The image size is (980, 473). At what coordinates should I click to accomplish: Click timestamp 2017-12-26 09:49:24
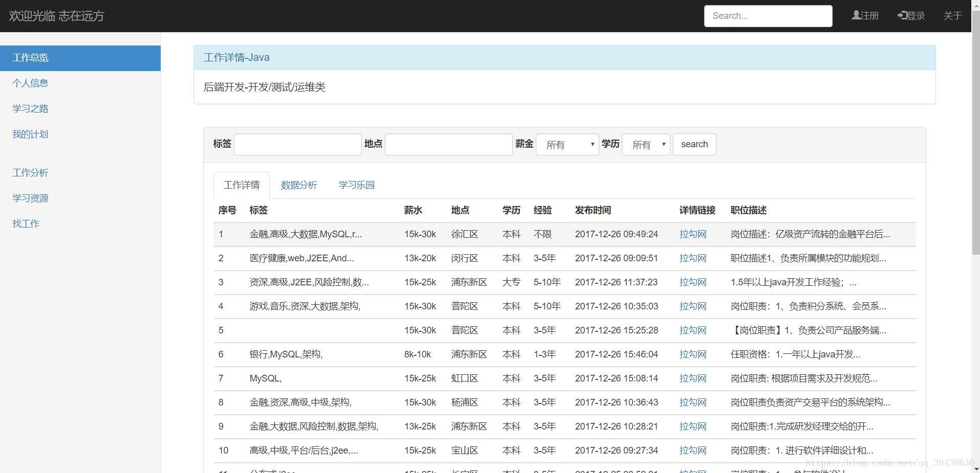coord(617,234)
